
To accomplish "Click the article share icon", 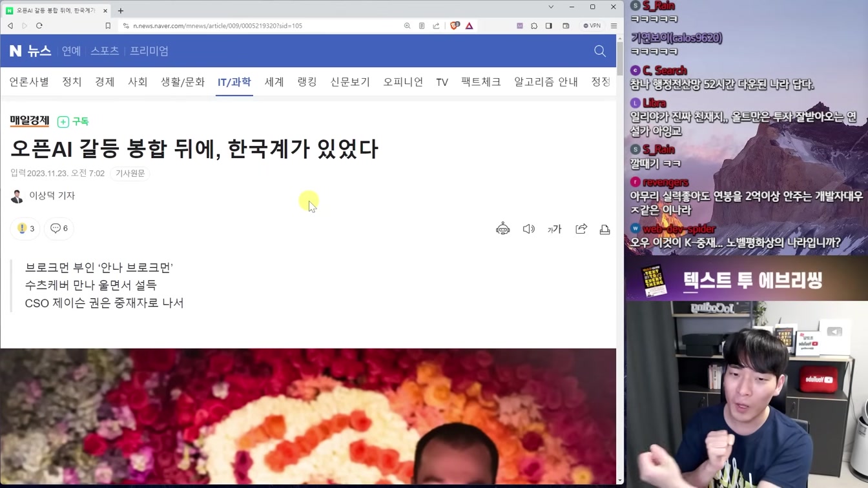I will pyautogui.click(x=581, y=229).
